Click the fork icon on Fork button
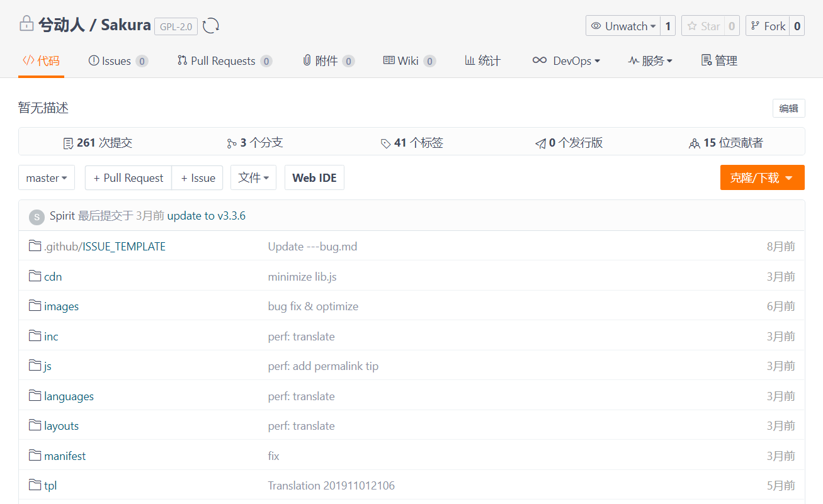Viewport: 823px width, 504px height. click(x=756, y=26)
